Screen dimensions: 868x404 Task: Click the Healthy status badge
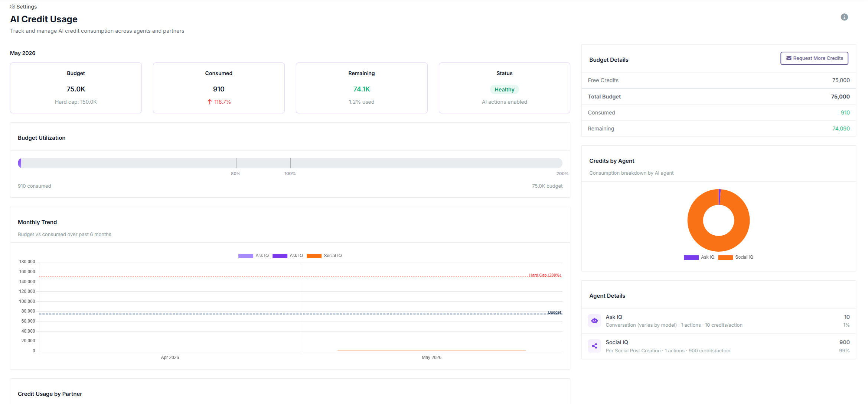pos(504,90)
